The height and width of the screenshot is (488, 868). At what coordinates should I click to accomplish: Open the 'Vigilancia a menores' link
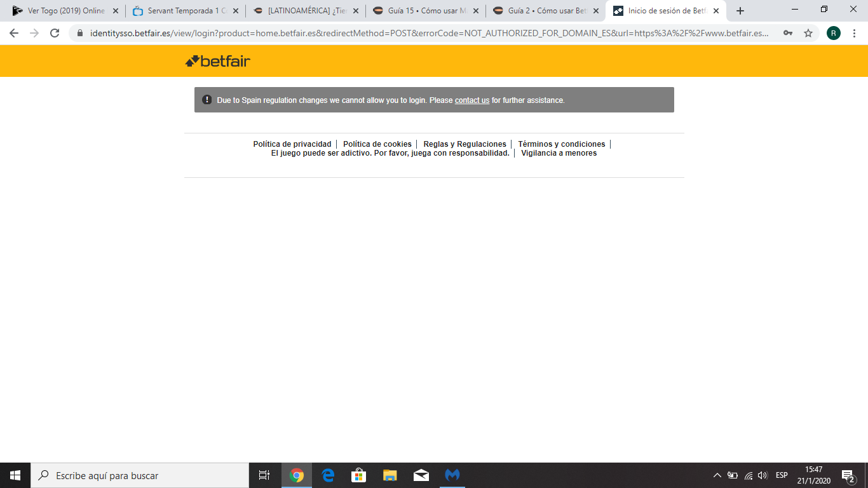[x=559, y=153]
